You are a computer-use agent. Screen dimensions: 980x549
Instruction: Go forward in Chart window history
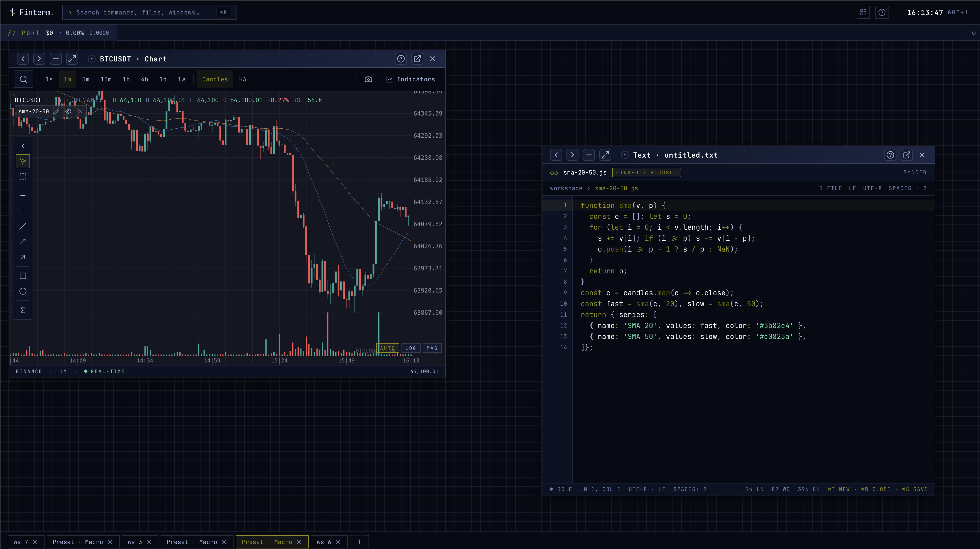(x=39, y=59)
